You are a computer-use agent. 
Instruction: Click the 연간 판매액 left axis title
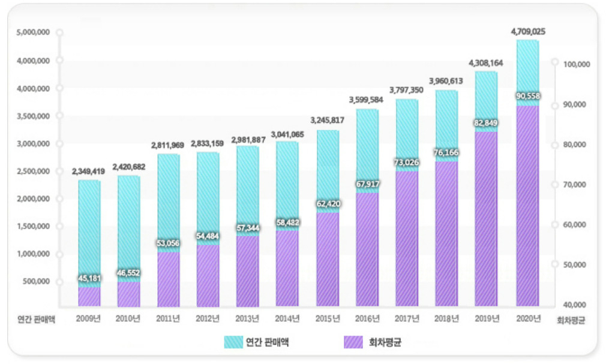pos(37,320)
